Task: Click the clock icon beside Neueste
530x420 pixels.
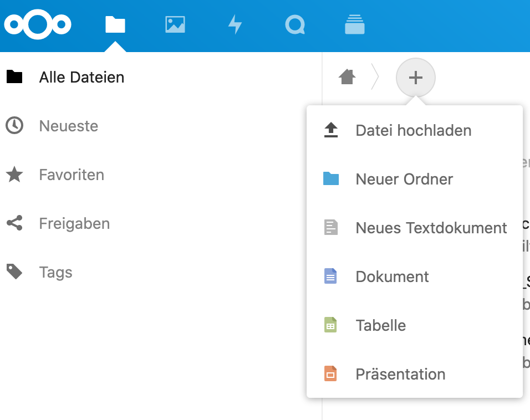Action: pos(14,126)
